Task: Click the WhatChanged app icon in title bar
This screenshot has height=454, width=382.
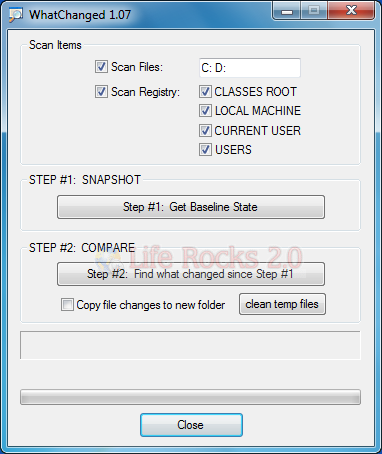Action: [16, 15]
